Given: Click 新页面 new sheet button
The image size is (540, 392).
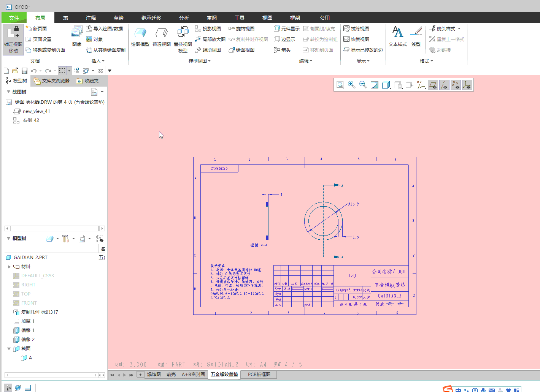Looking at the screenshot, I should coord(37,28).
